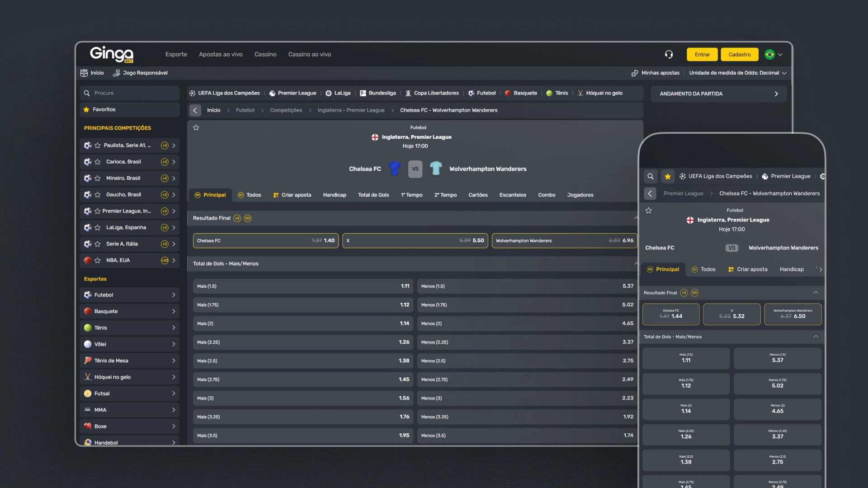Viewport: 868px width, 488px height.
Task: Click the SO badge beside desktop Resultado Final
Action: coord(248,218)
